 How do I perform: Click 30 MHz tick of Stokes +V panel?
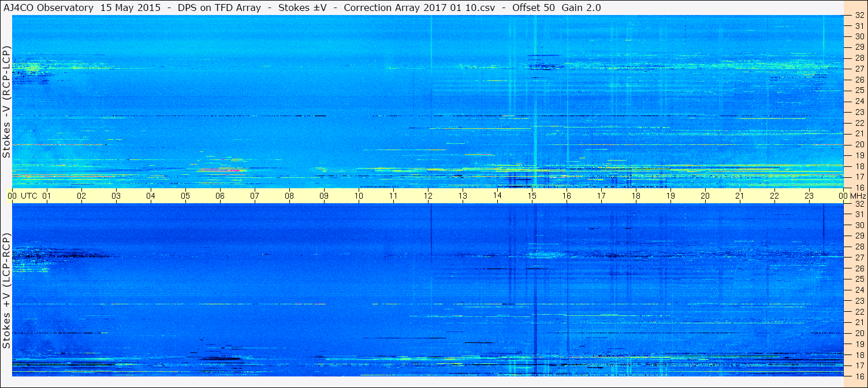coord(859,225)
